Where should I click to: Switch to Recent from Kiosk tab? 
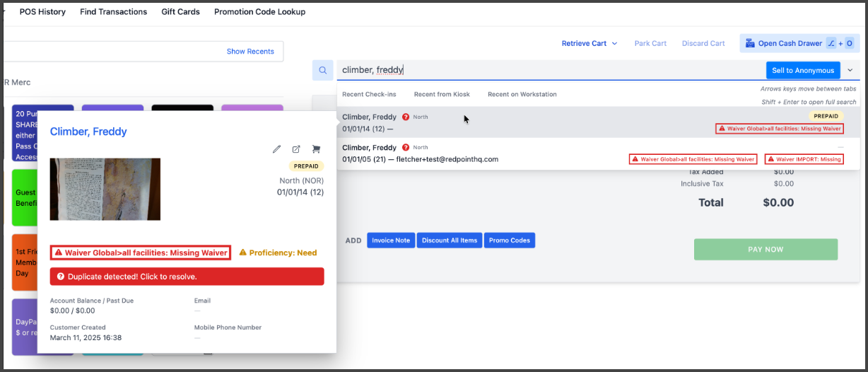[x=442, y=94]
